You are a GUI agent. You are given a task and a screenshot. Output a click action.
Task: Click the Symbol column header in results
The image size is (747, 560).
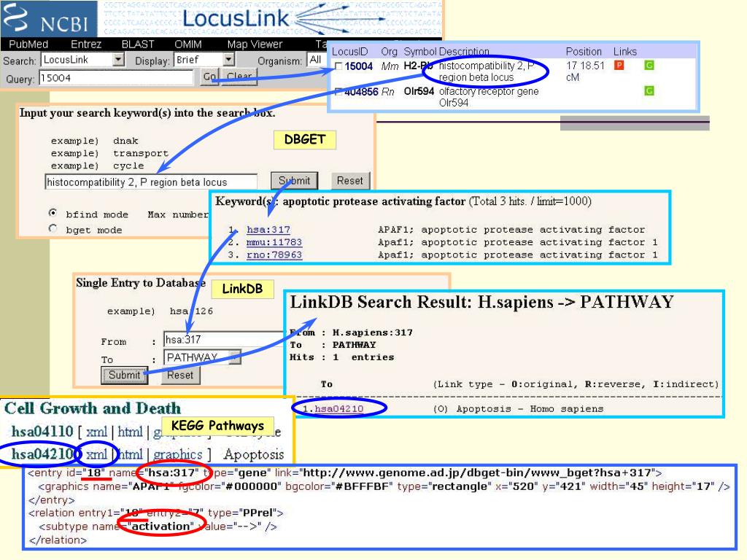[419, 52]
